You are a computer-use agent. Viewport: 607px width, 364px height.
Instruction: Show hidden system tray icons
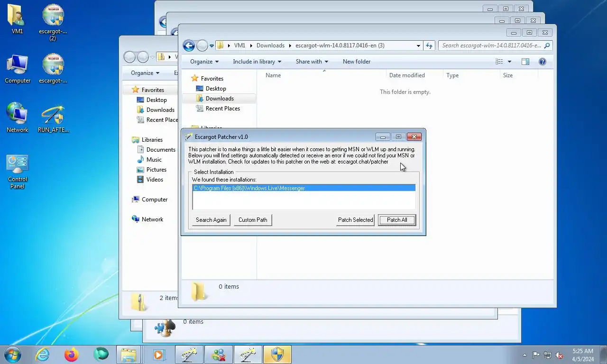point(524,355)
